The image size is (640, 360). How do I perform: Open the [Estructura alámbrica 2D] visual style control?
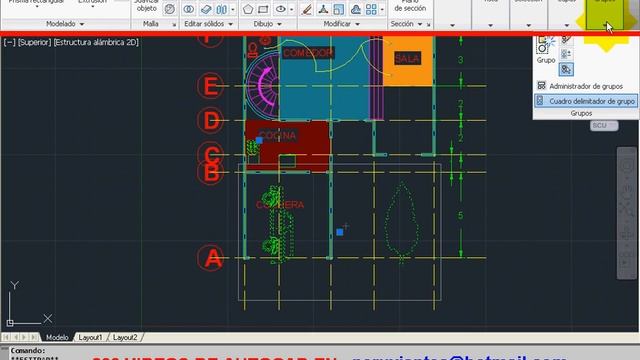click(96, 42)
